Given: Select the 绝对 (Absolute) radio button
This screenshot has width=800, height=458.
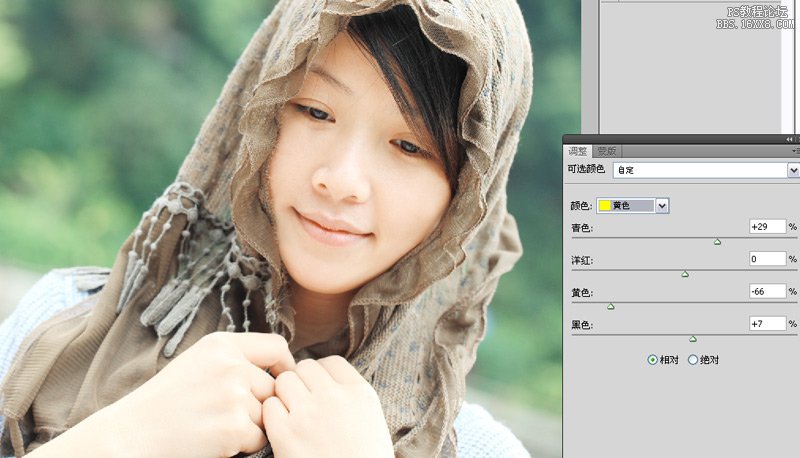Looking at the screenshot, I should point(693,360).
